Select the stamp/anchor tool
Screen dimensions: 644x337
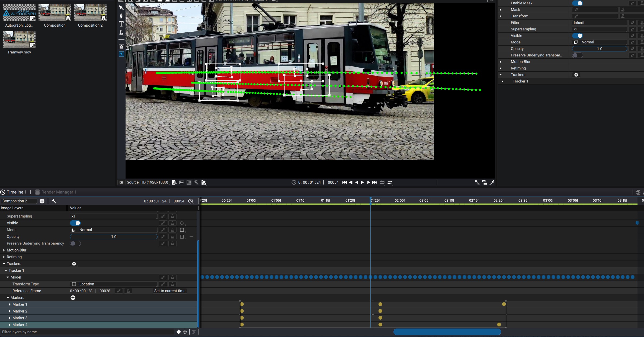pos(121,32)
